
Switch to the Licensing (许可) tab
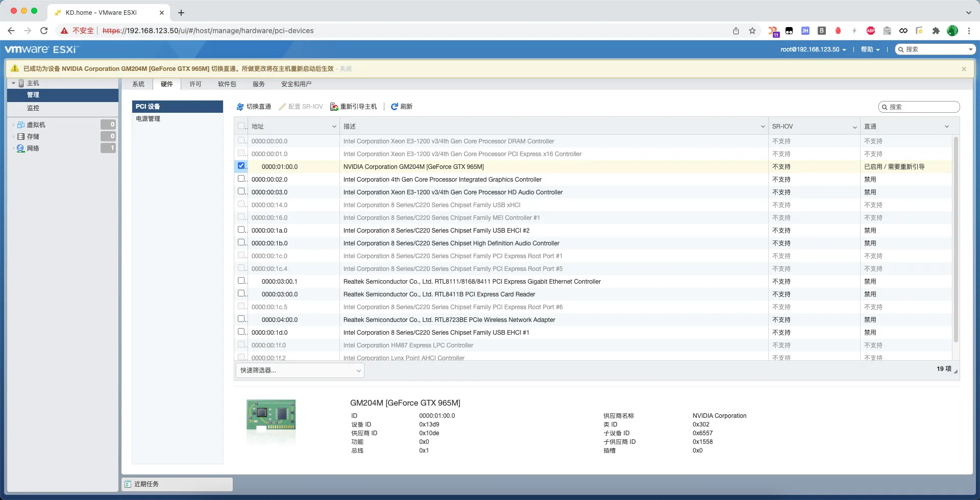(195, 84)
